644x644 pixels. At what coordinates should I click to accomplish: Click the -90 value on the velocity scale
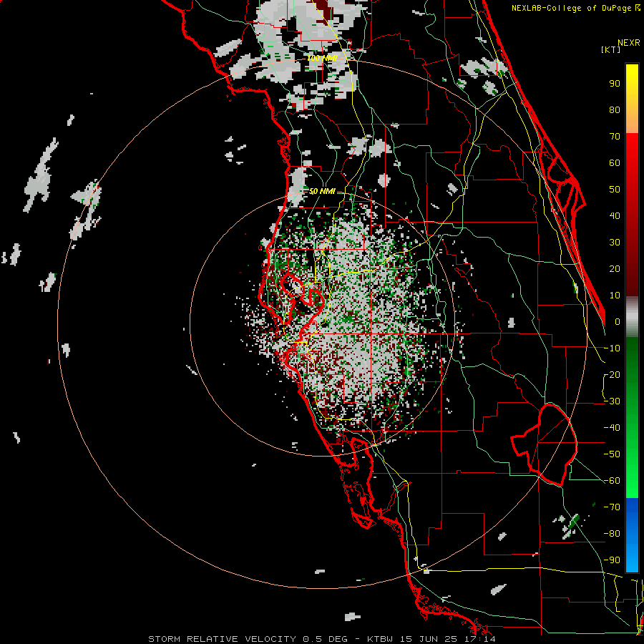coord(612,560)
